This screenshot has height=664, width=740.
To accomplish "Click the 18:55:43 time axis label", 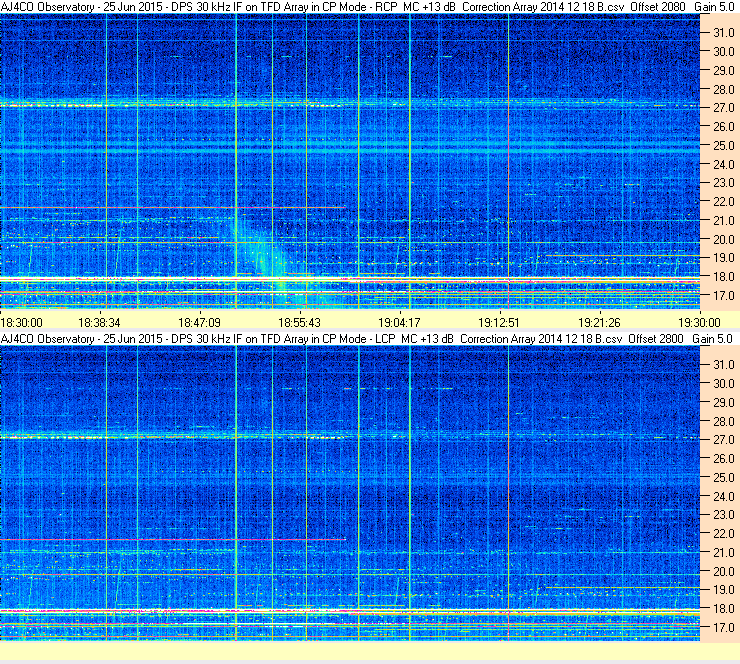I will click(x=299, y=323).
